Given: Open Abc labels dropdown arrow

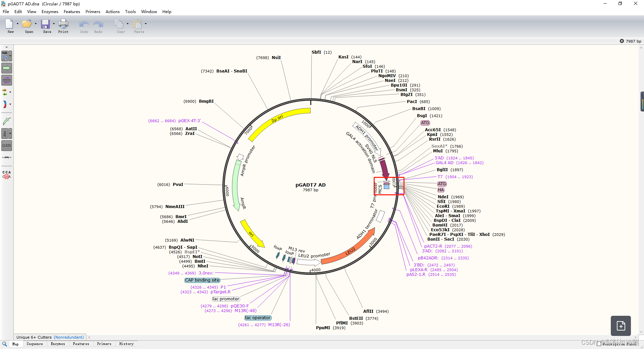Looking at the screenshot, I should tap(10, 134).
